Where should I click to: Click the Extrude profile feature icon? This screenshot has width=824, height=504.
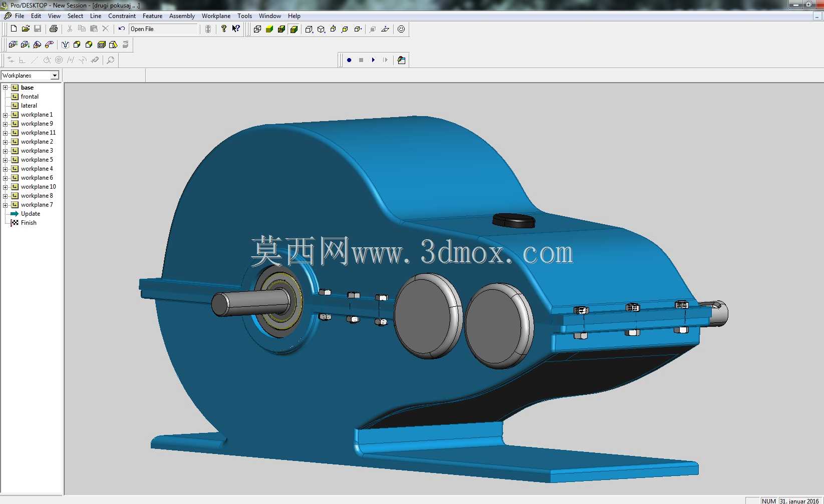(13, 45)
